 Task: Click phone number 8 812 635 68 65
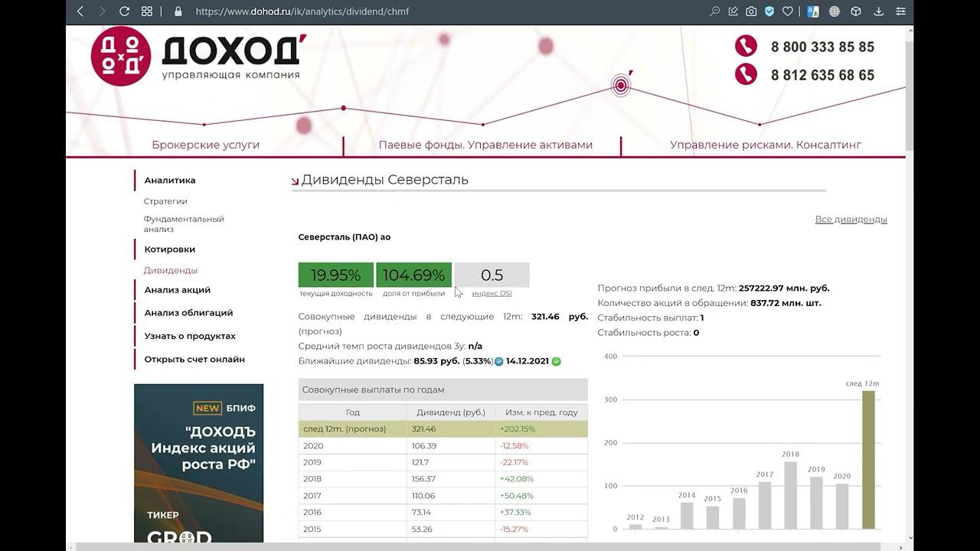pyautogui.click(x=822, y=75)
